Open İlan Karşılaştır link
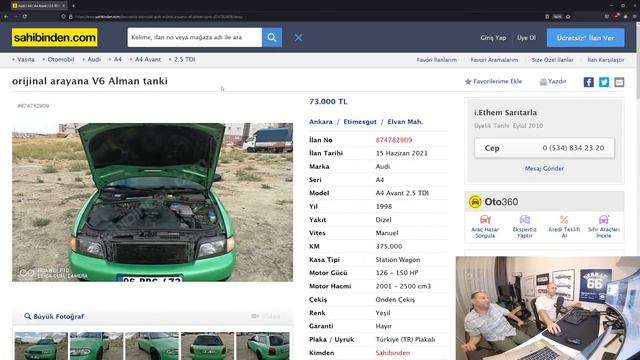The height and width of the screenshot is (360, 640). click(x=606, y=60)
